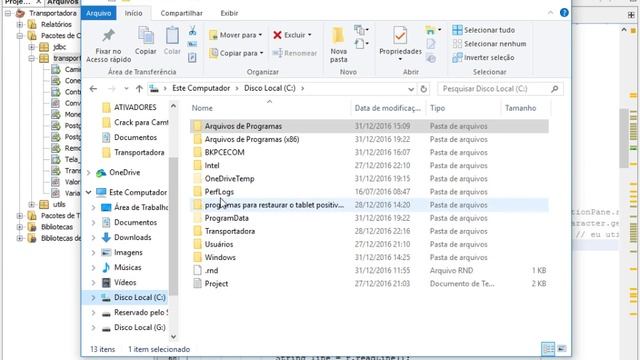Select the .rnd file
Image resolution: width=640 pixels, height=360 pixels.
tap(369, 271)
